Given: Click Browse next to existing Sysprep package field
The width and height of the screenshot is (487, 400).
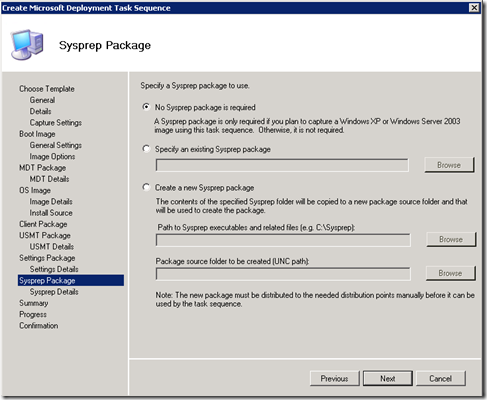Looking at the screenshot, I should tap(449, 165).
